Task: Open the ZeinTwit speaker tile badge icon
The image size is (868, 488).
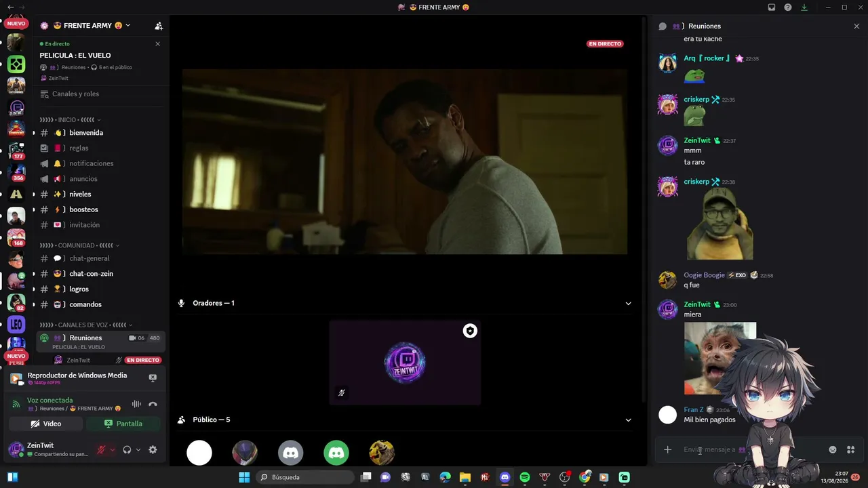Action: tap(470, 331)
